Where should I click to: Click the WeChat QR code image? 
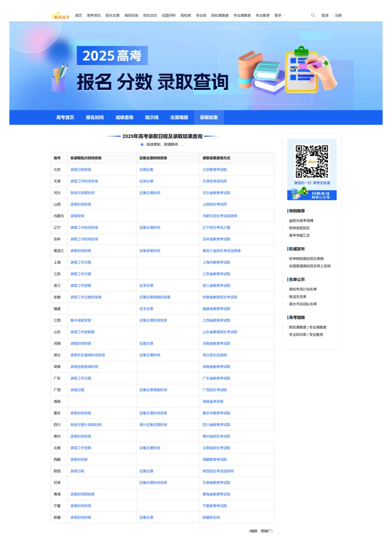pyautogui.click(x=312, y=162)
